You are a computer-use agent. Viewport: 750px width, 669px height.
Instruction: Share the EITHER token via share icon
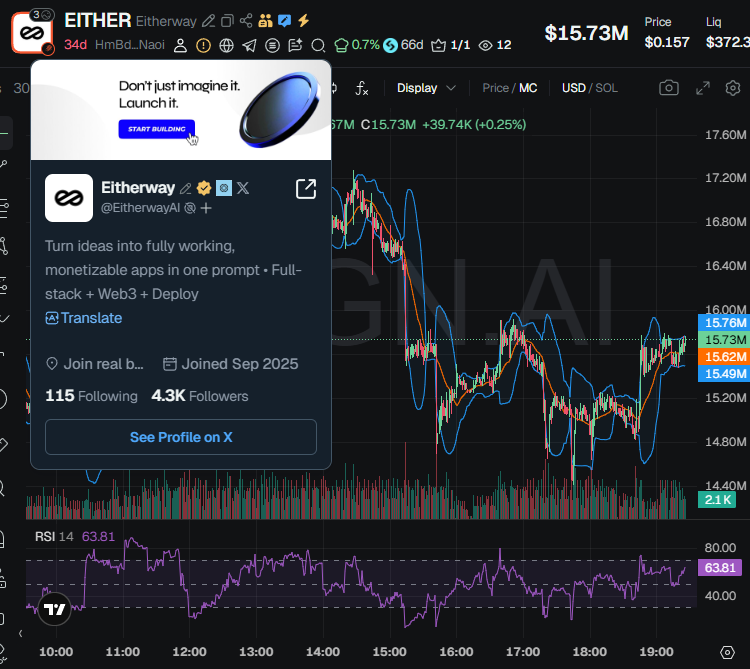(x=246, y=21)
